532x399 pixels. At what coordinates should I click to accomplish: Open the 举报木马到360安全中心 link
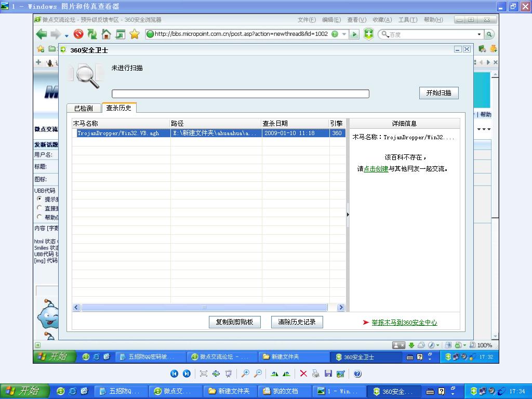click(404, 322)
